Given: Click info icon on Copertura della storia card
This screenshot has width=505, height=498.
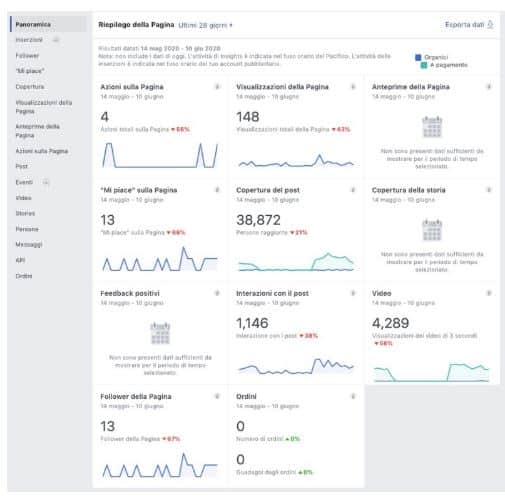Looking at the screenshot, I should [x=489, y=190].
